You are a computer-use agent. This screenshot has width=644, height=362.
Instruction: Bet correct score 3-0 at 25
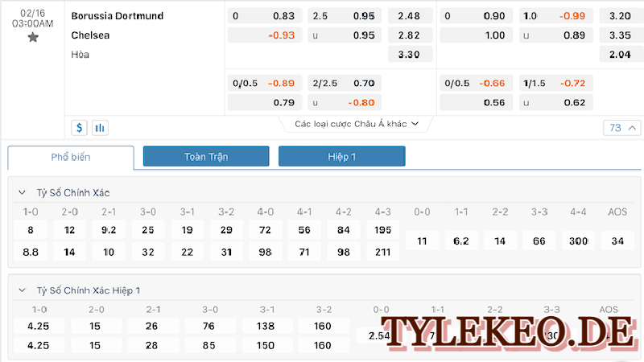point(148,230)
